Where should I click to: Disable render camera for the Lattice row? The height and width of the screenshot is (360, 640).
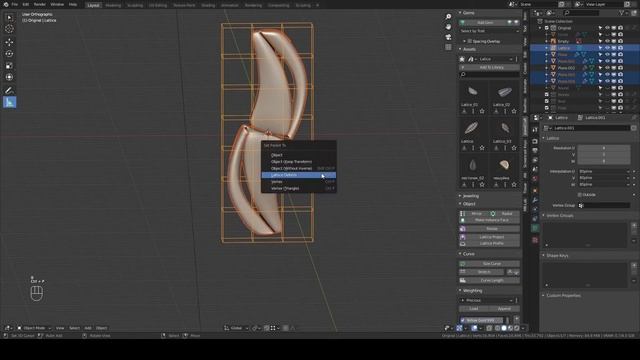pos(620,48)
